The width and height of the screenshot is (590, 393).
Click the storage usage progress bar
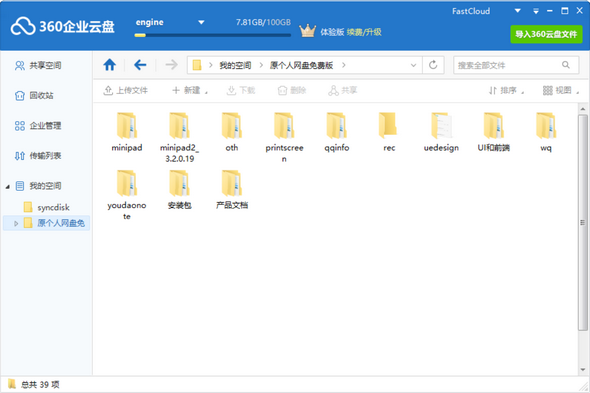(x=213, y=35)
